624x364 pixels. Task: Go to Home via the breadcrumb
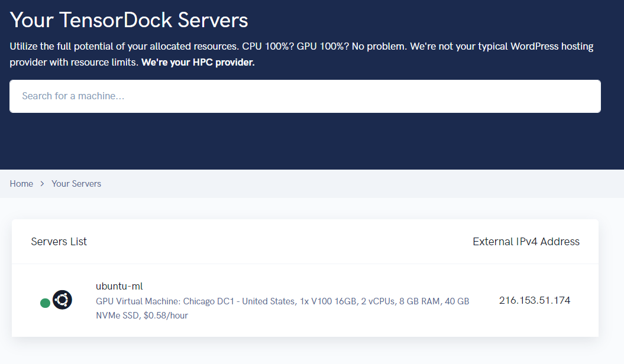coord(21,184)
